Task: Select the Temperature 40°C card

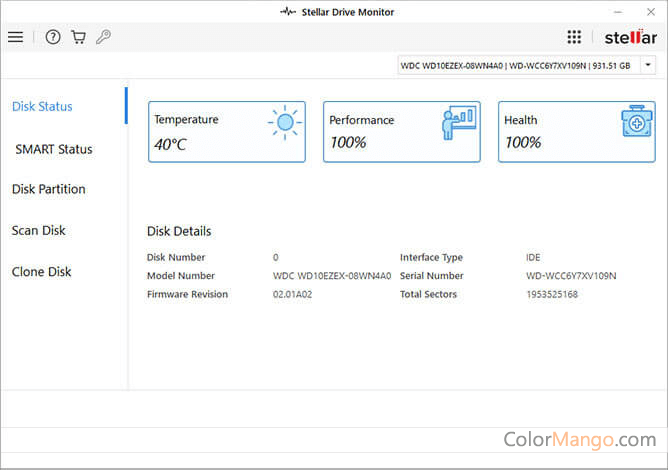Action: [x=227, y=132]
